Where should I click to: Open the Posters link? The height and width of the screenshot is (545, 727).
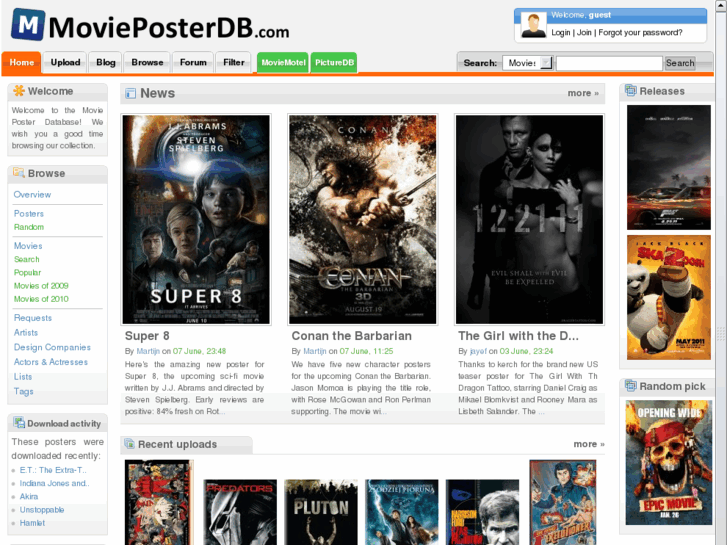point(29,213)
